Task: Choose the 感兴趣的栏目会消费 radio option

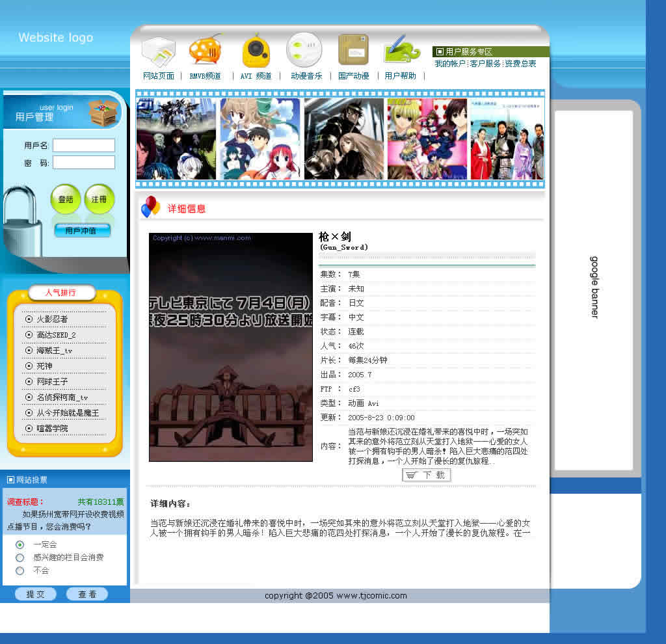Action: point(20,557)
